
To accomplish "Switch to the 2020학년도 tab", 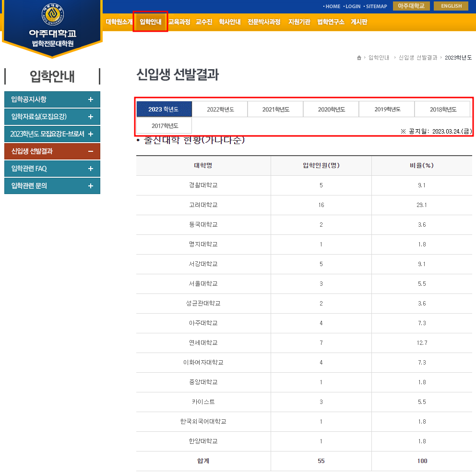I will click(x=331, y=109).
